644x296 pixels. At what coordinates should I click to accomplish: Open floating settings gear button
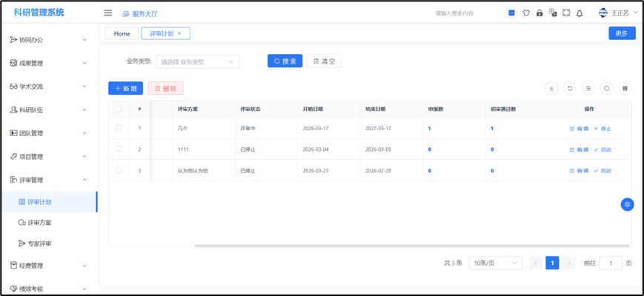pyautogui.click(x=627, y=204)
